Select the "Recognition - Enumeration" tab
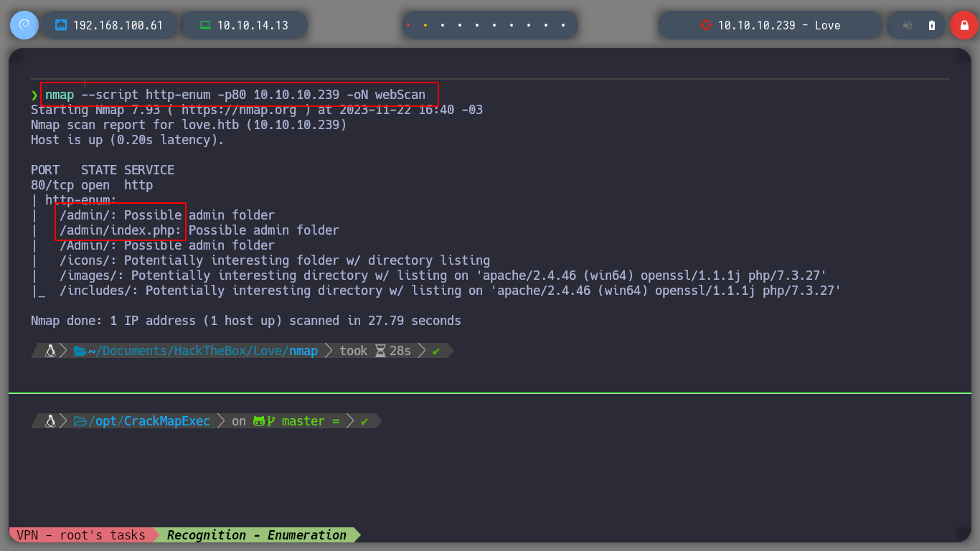 pyautogui.click(x=256, y=535)
